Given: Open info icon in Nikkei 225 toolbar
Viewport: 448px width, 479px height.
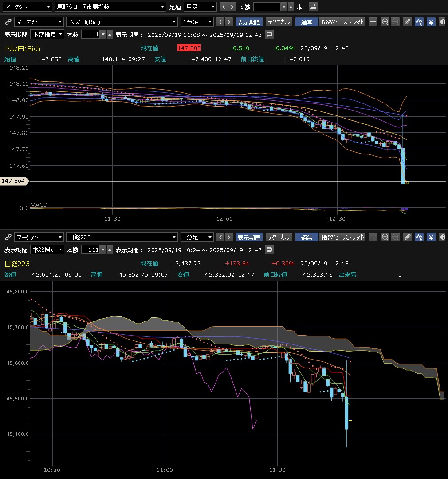Looking at the screenshot, I should click(443, 237).
